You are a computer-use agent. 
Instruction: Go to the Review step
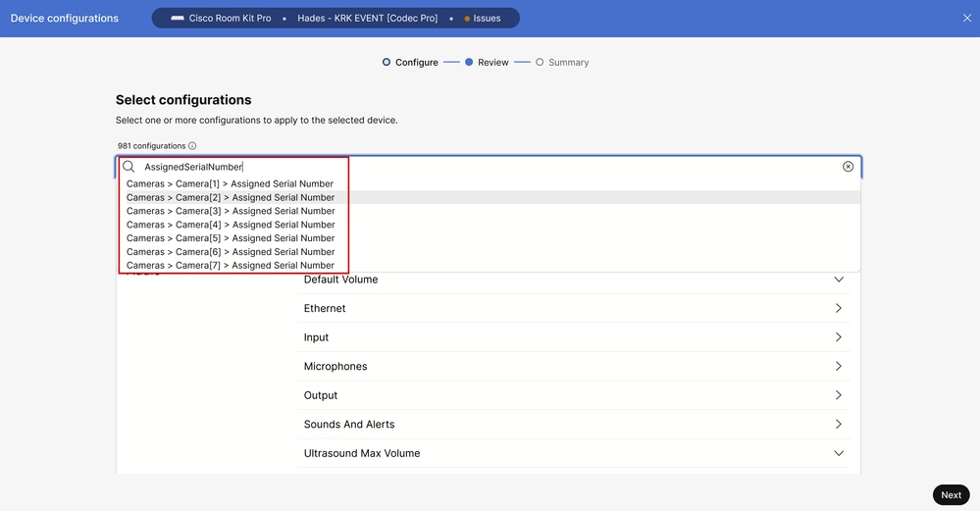coord(487,63)
